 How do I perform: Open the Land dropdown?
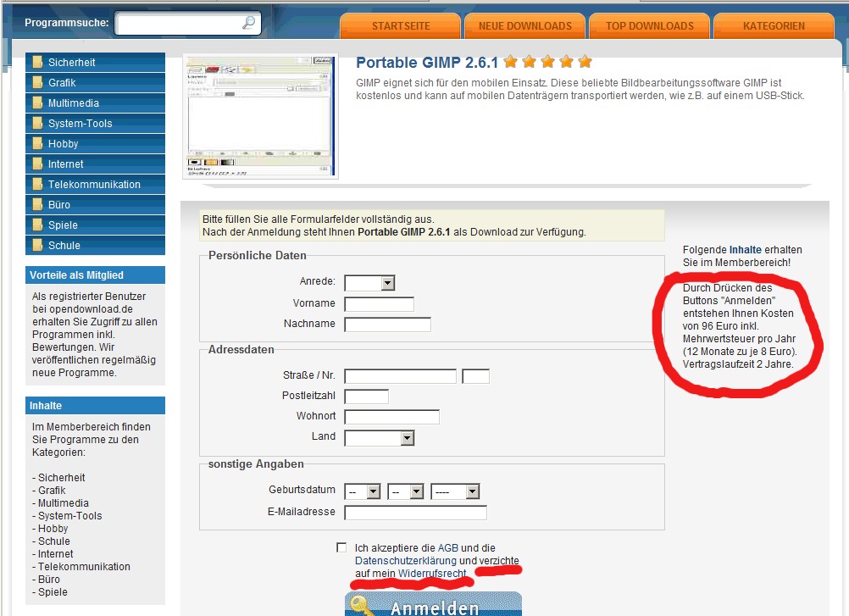(x=380, y=438)
